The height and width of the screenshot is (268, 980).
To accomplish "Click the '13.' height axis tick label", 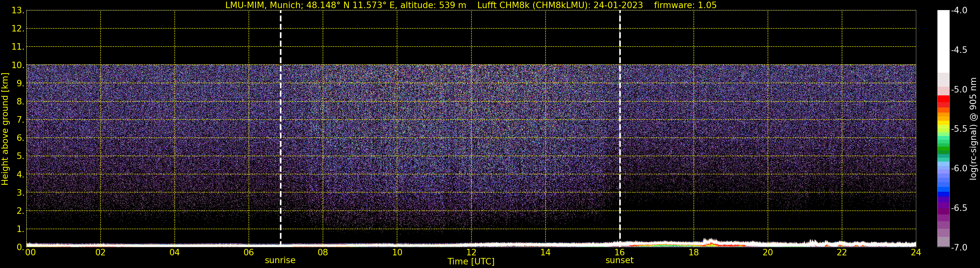I will point(18,10).
